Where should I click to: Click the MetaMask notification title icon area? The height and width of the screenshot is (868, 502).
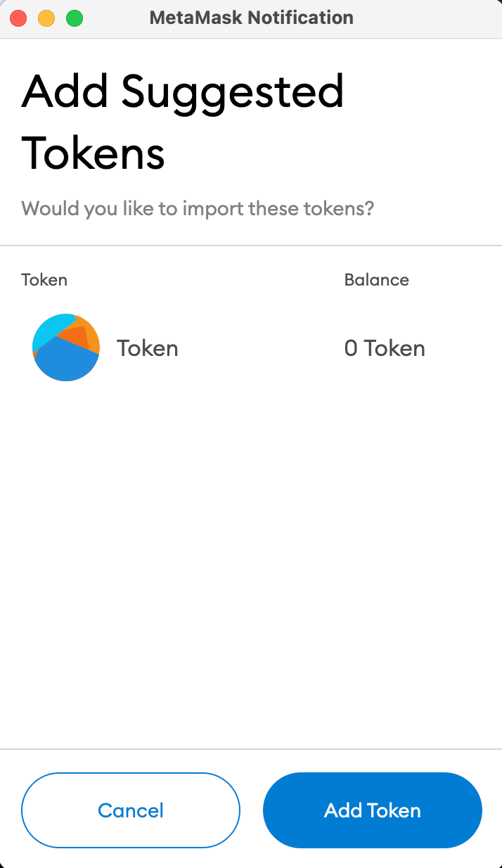[x=251, y=18]
